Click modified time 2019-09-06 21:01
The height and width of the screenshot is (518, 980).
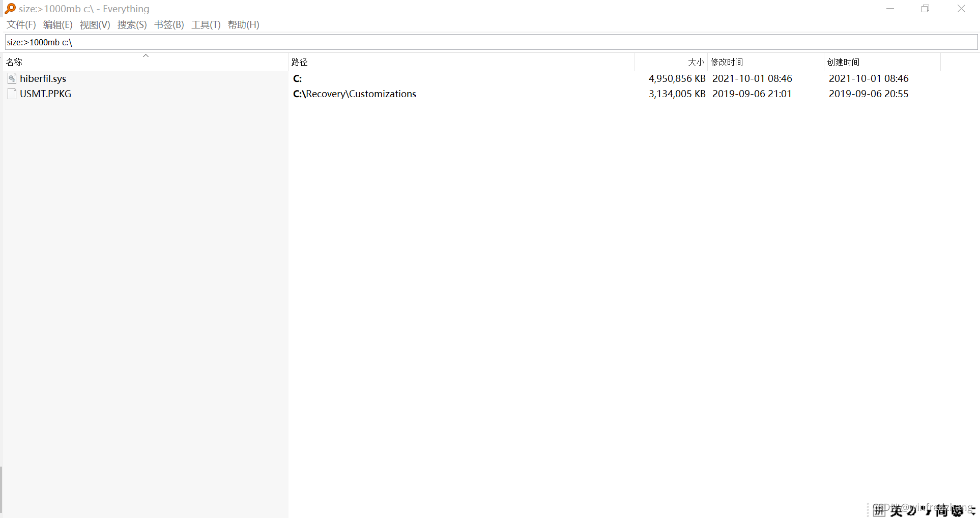[x=752, y=94]
